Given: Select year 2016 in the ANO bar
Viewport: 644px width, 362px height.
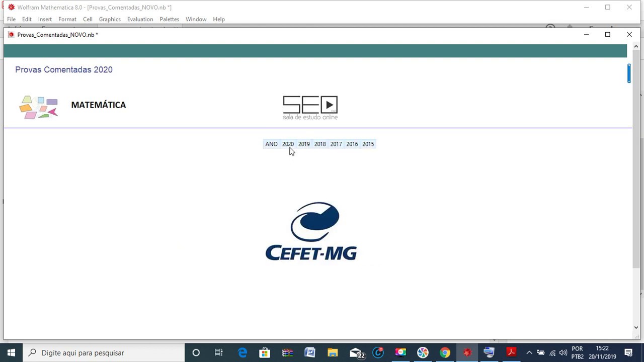Looking at the screenshot, I should [x=352, y=144].
